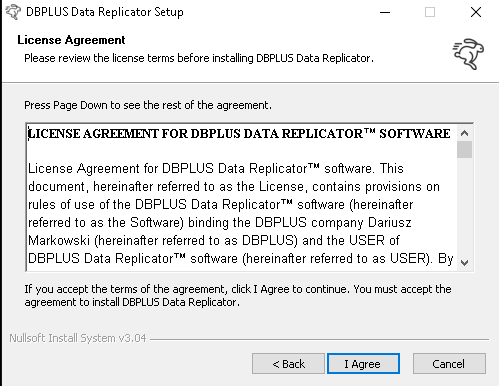Click 'Press Page Down to see the rest' text
This screenshot has width=499, height=386.
[x=148, y=105]
